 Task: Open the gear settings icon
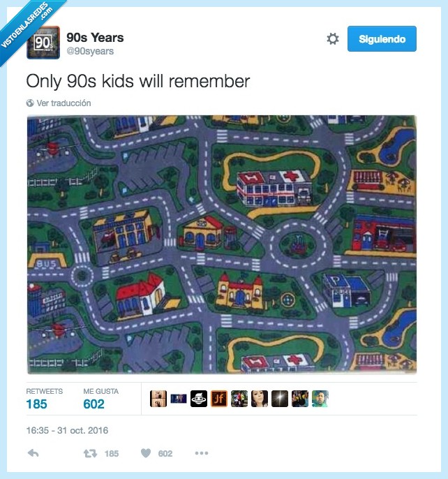click(x=333, y=39)
